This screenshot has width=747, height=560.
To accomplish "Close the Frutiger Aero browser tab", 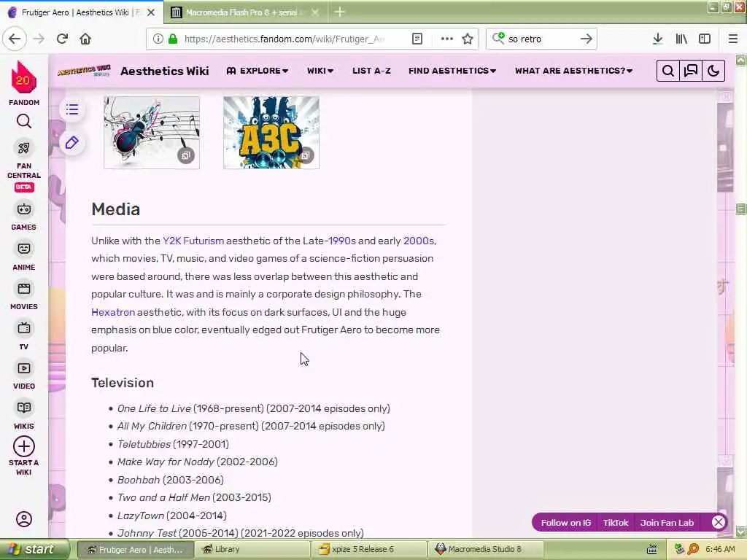I will 151,12.
